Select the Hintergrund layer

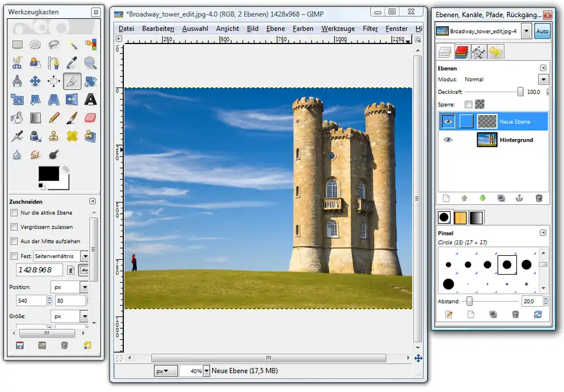pos(515,140)
